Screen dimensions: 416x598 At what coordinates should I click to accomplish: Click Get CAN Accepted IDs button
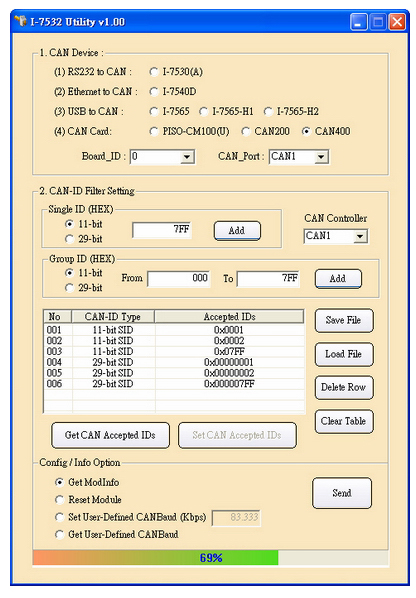click(x=110, y=435)
